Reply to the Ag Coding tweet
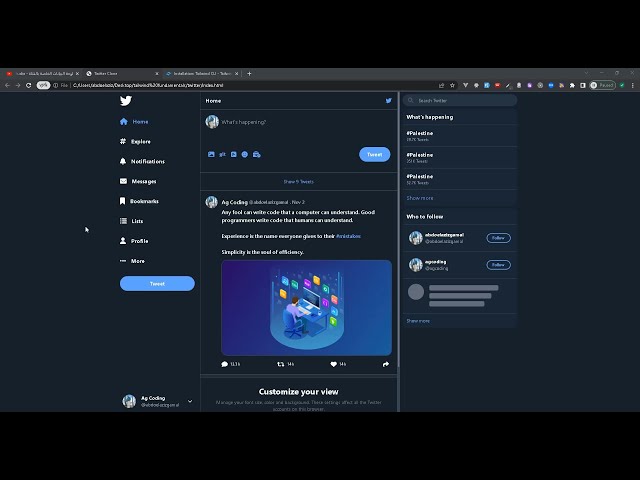 [x=224, y=364]
